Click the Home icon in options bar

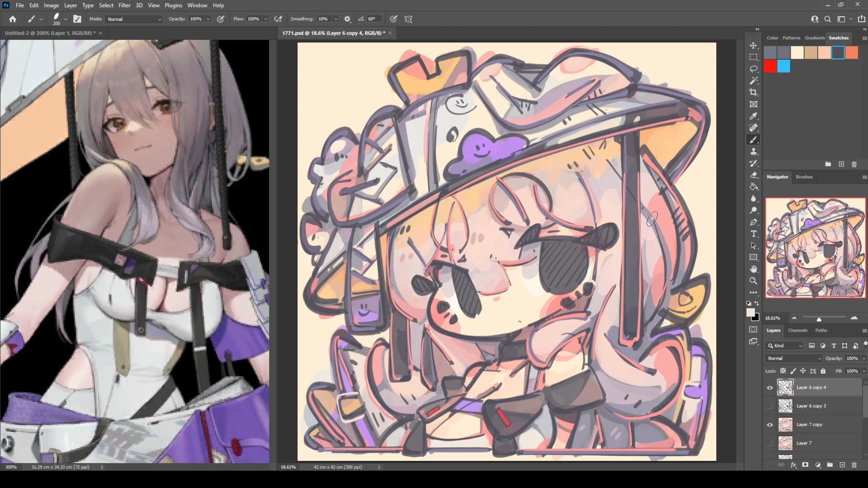point(13,19)
